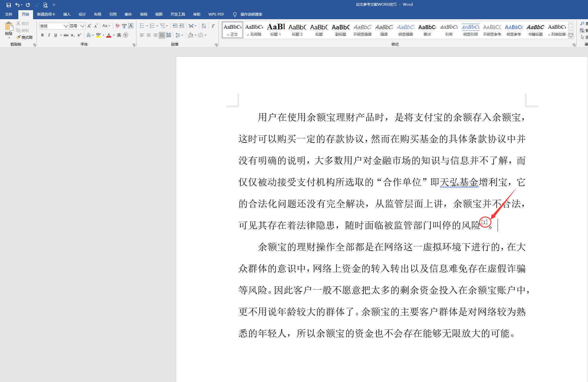Click the paragraph shading paint bucket
The width and height of the screenshot is (588, 382).
190,35
